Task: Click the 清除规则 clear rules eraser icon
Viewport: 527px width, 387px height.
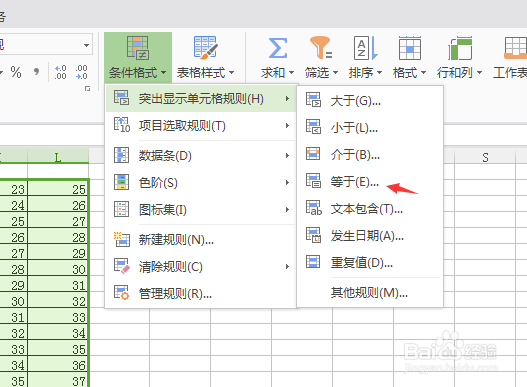Action: [121, 266]
